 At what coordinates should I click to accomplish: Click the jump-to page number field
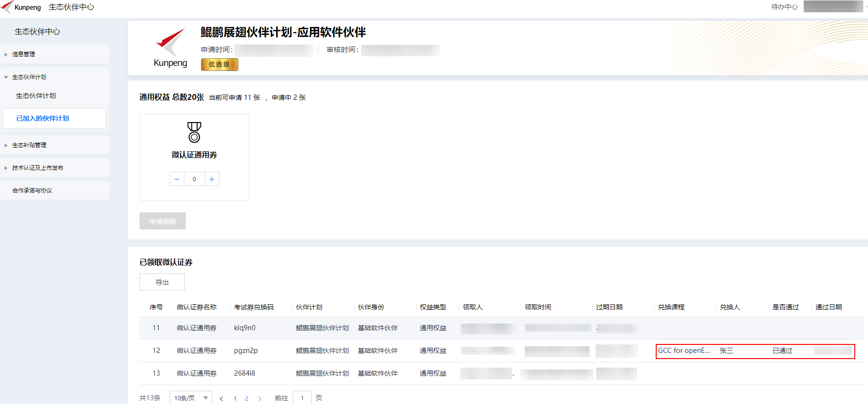(x=302, y=398)
